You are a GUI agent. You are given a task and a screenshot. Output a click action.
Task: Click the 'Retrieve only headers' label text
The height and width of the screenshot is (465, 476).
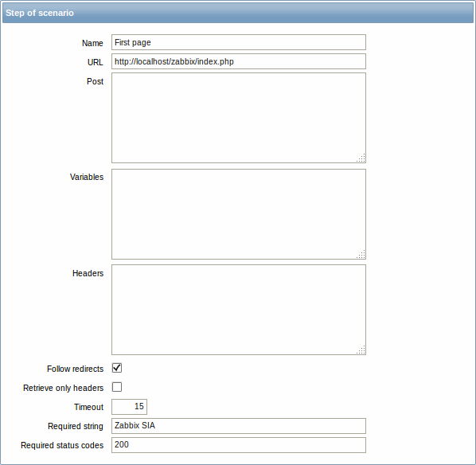click(63, 388)
